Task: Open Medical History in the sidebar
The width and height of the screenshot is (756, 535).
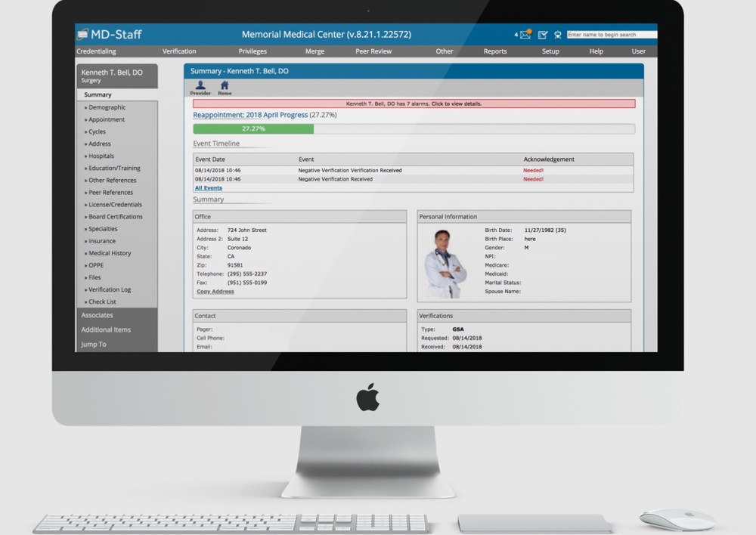Action: coord(110,252)
